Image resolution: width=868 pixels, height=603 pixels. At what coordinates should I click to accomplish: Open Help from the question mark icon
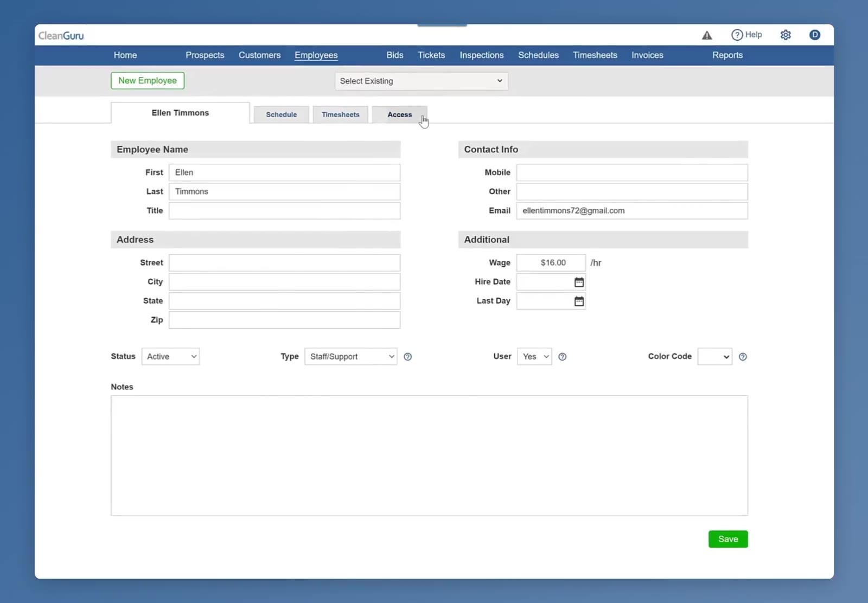click(746, 35)
